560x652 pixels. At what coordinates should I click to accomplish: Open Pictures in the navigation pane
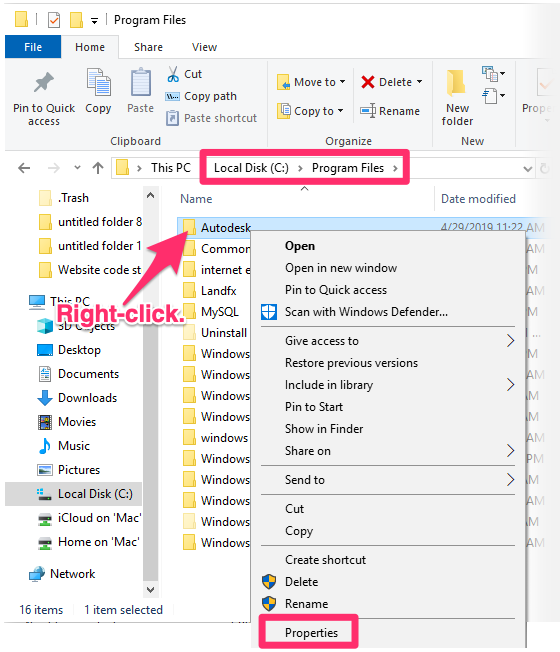(69, 470)
